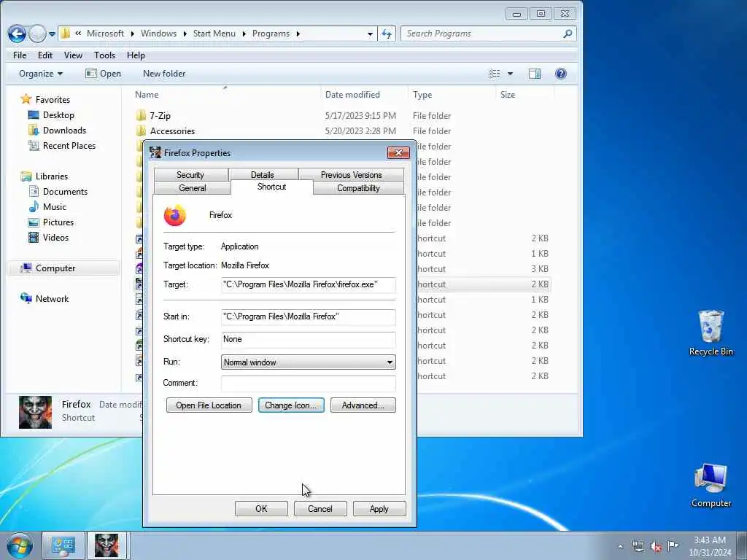Click the Date modified column header

pos(364,94)
